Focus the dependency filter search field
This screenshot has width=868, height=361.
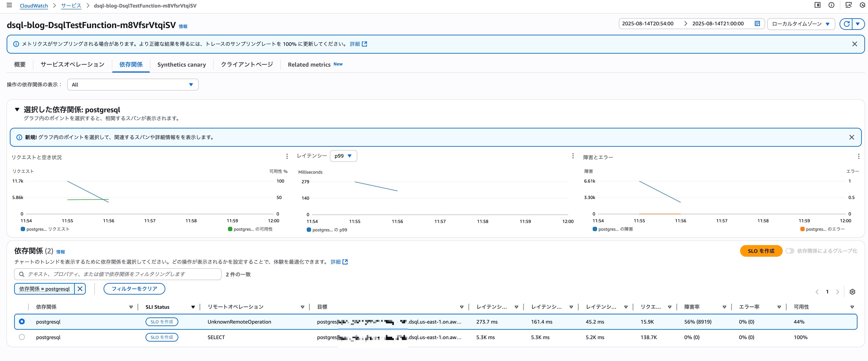[118, 274]
